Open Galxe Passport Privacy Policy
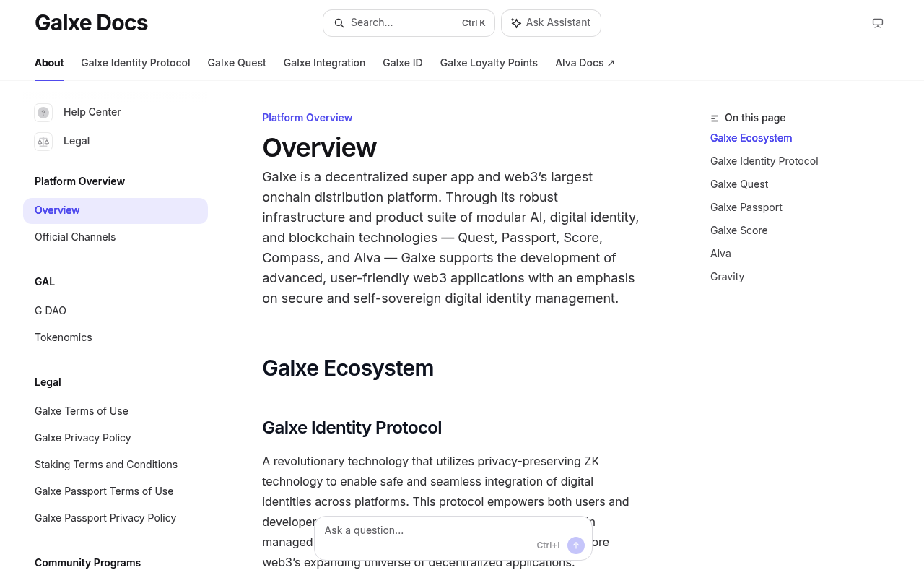 [x=105, y=518]
